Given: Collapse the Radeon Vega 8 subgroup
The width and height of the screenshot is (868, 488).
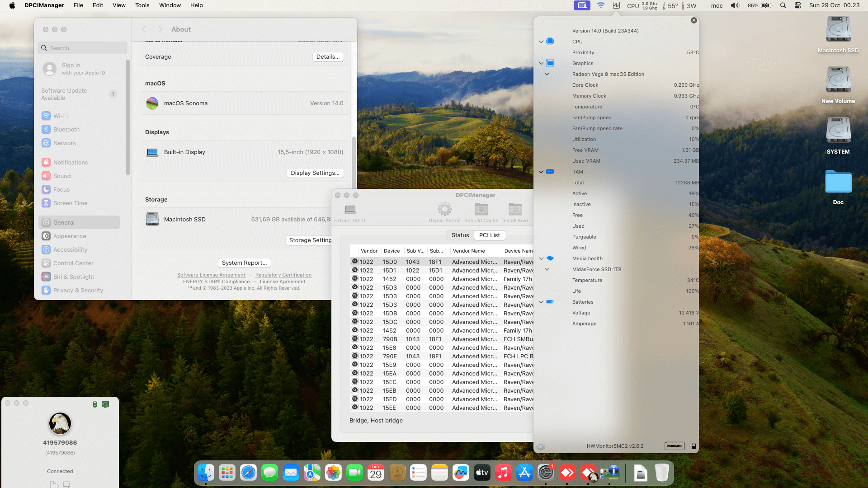Looking at the screenshot, I should pyautogui.click(x=547, y=74).
